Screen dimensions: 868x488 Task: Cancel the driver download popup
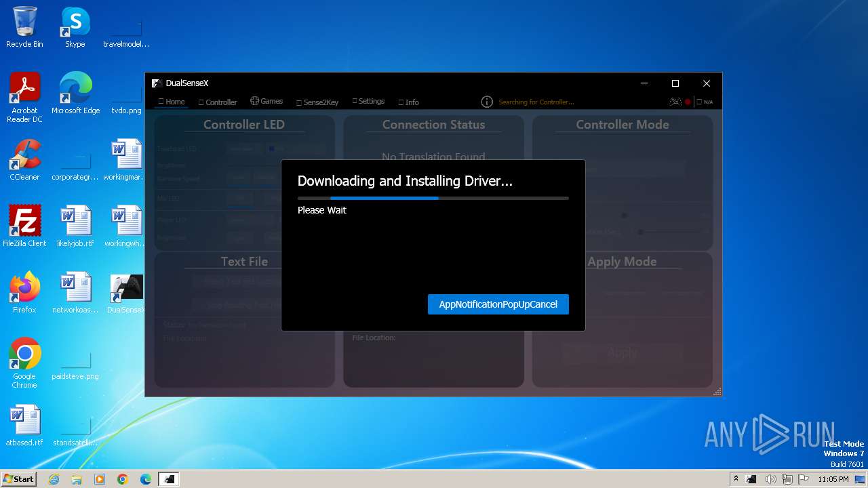click(x=498, y=304)
